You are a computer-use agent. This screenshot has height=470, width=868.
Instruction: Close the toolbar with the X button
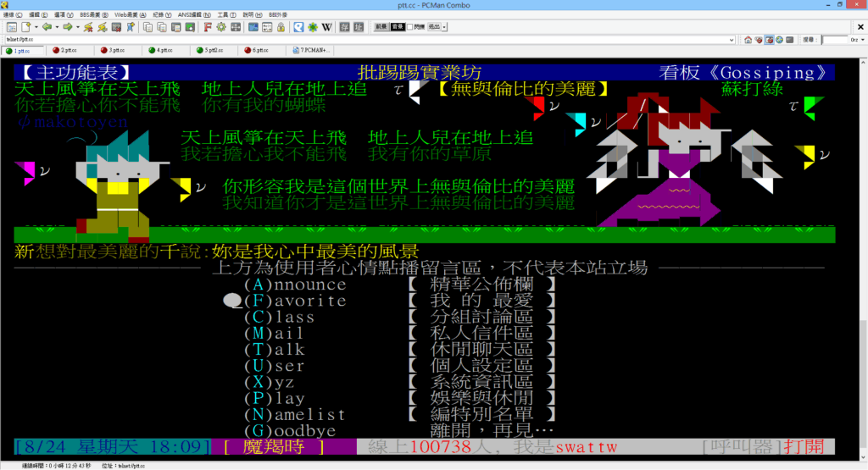pyautogui.click(x=861, y=26)
